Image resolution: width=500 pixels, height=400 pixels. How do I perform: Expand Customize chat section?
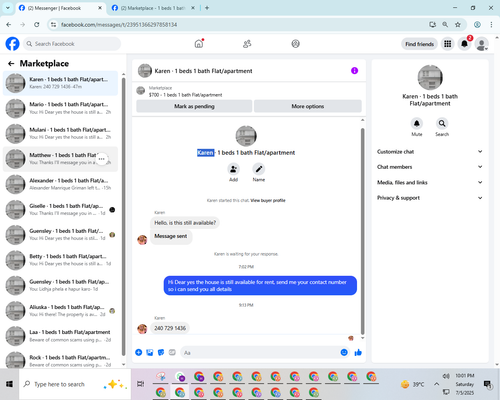pos(430,152)
